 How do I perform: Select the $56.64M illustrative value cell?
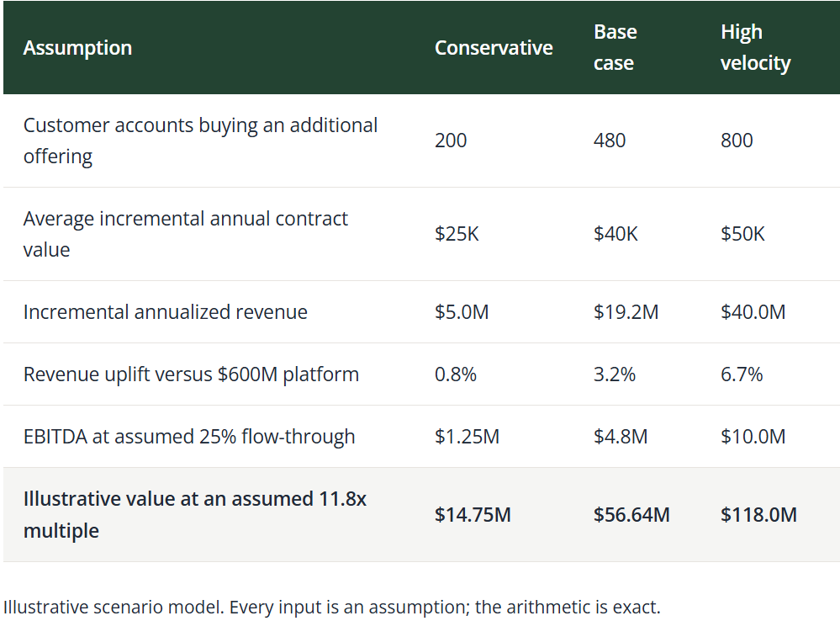[x=631, y=515]
